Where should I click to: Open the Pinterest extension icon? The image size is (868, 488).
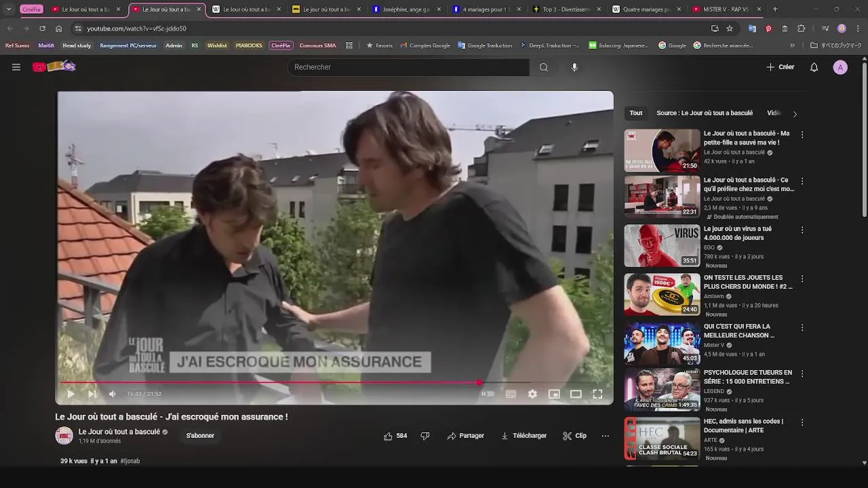tap(768, 28)
